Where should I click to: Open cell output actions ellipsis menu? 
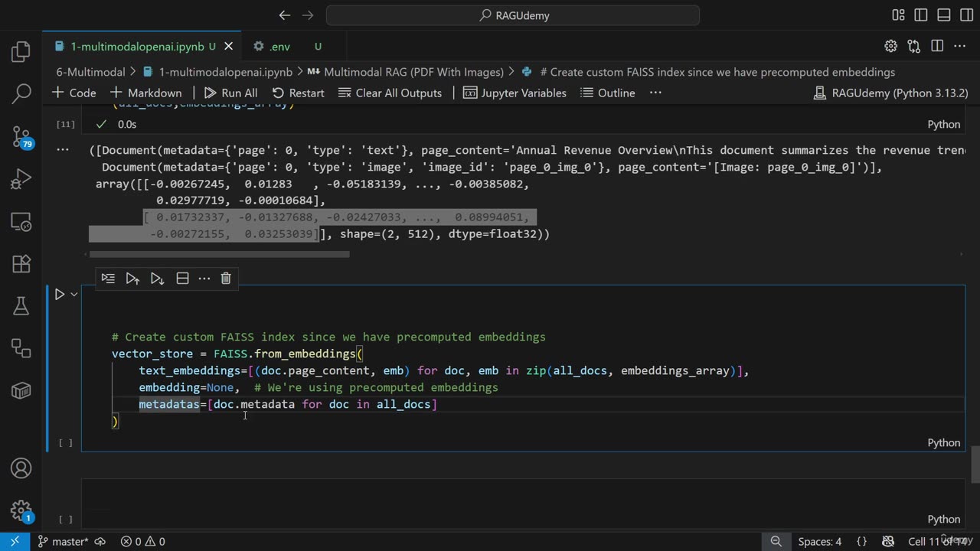coord(63,150)
